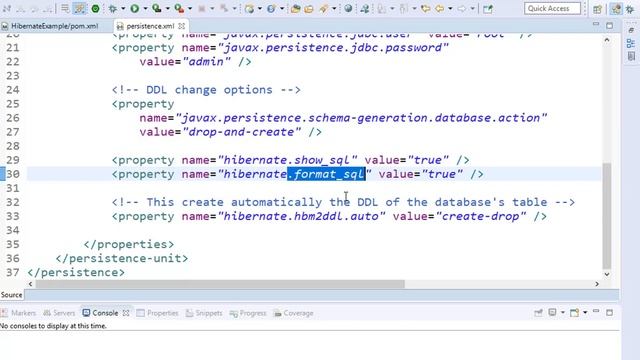
Task: Minimize the editor area
Action: coord(596,25)
